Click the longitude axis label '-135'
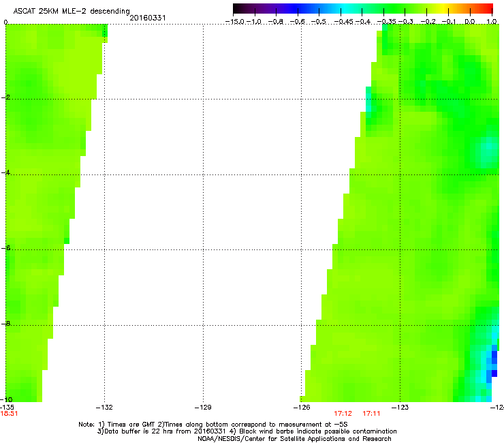Viewport: 504px width, 443px height. pos(7,408)
